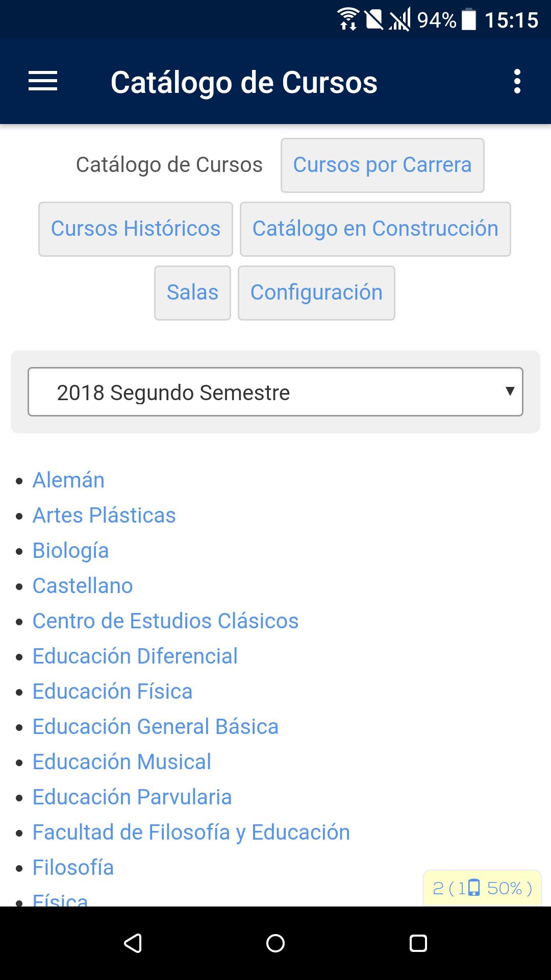Open the Artes Plásticas link
The width and height of the screenshot is (551, 980).
point(104,516)
